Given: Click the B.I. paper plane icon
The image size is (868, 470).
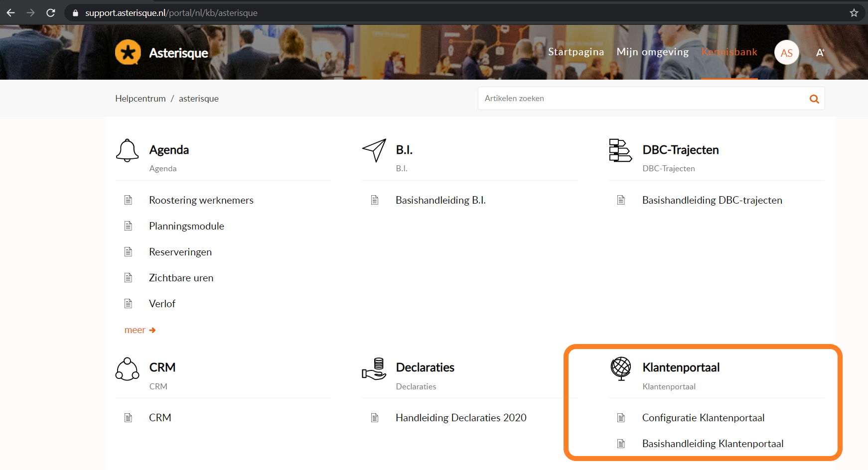Looking at the screenshot, I should tap(374, 150).
